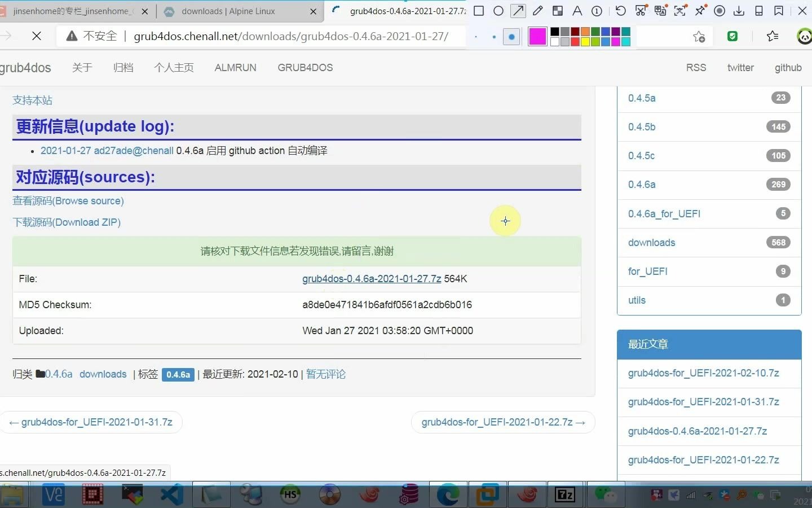Image resolution: width=812 pixels, height=508 pixels.
Task: Choose the medium brush size dot
Action: click(494, 37)
